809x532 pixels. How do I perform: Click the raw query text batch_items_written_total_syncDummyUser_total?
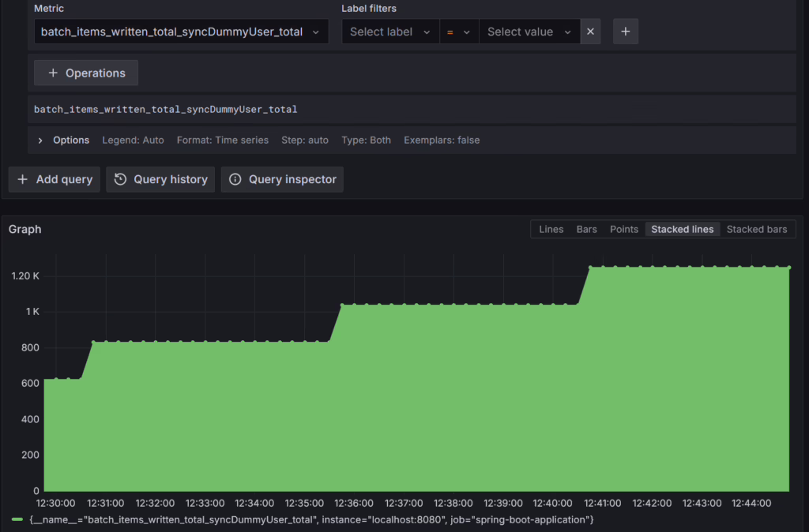166,109
